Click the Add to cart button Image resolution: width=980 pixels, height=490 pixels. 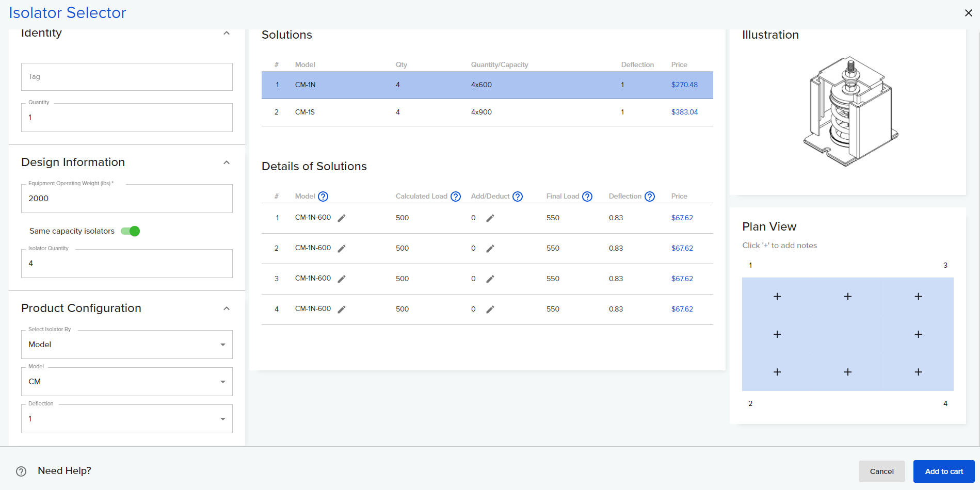coord(943,471)
